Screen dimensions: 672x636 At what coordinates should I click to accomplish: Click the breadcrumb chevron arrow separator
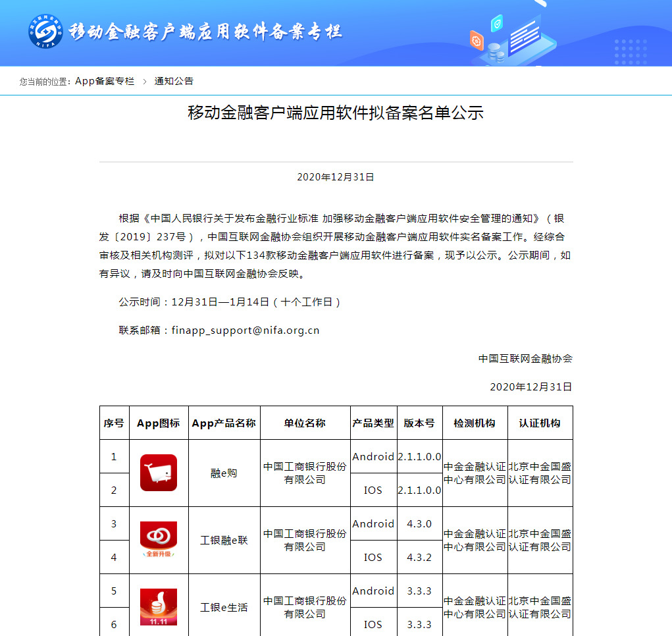[x=144, y=82]
